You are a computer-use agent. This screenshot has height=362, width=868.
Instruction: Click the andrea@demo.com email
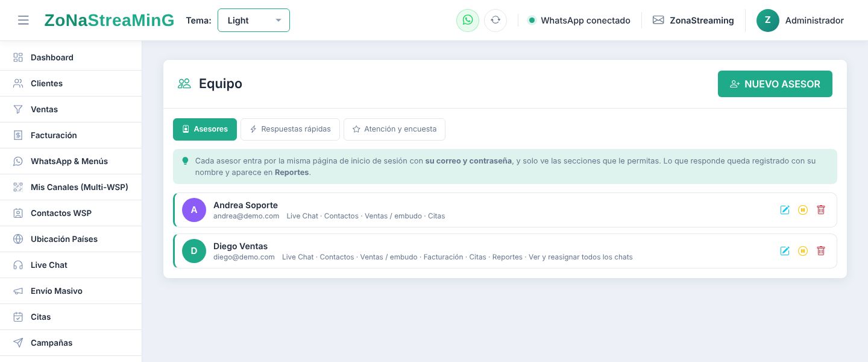[246, 216]
